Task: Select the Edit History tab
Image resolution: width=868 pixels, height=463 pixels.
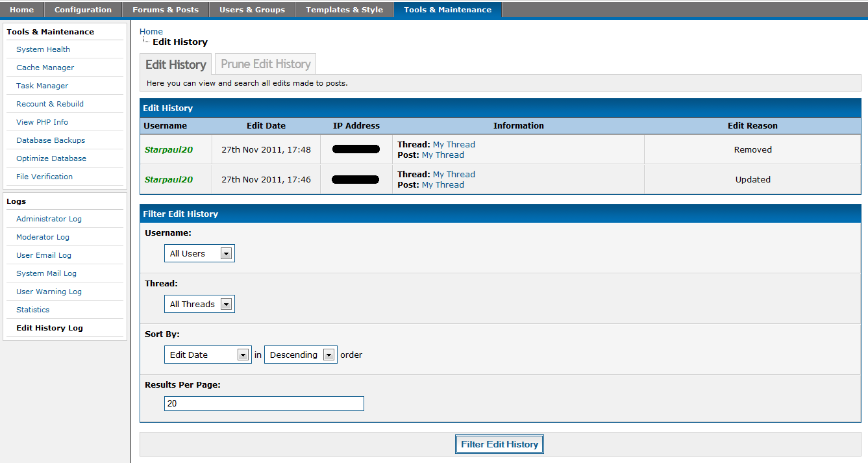Action: (x=175, y=64)
